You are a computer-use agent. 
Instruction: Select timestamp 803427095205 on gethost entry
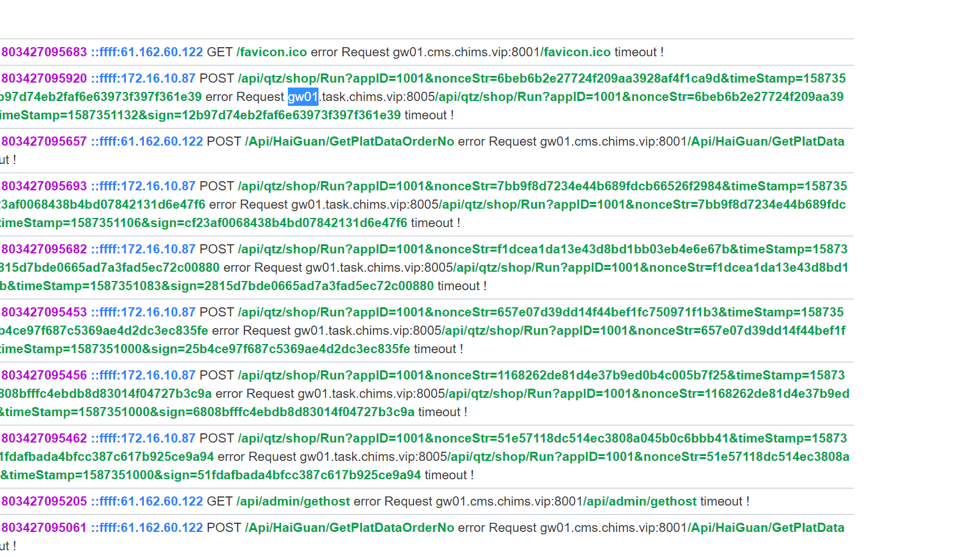coord(43,501)
